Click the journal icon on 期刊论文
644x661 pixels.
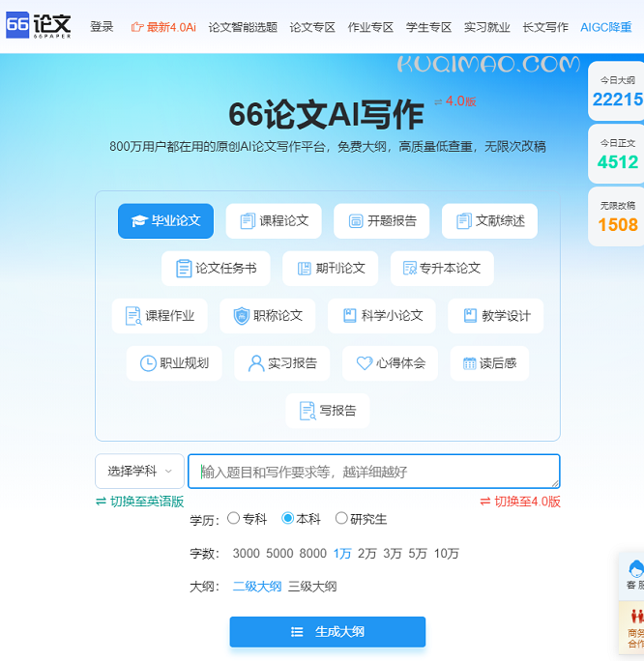(304, 269)
